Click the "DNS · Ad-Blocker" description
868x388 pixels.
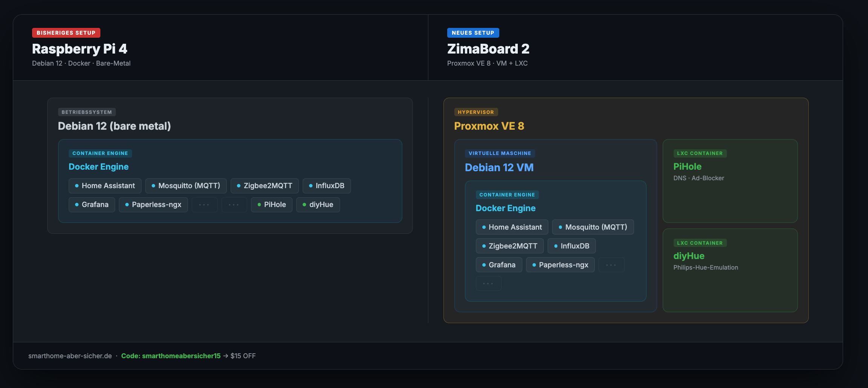[699, 178]
